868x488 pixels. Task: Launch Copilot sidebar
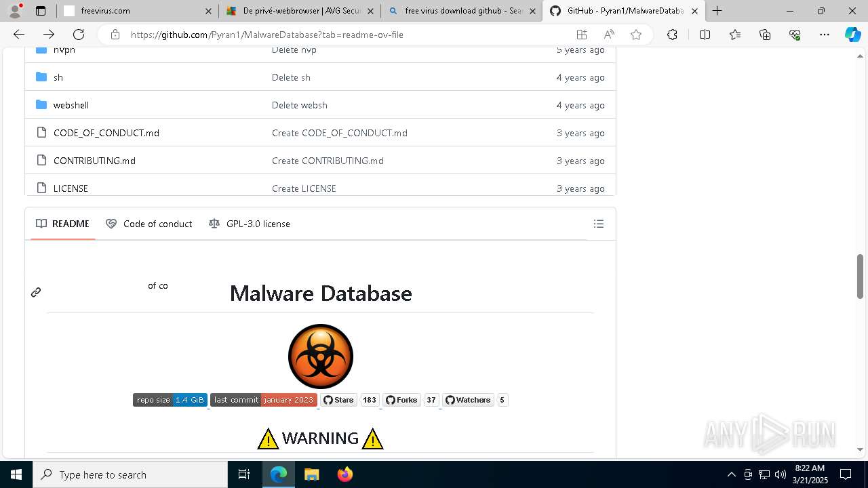[x=852, y=35]
